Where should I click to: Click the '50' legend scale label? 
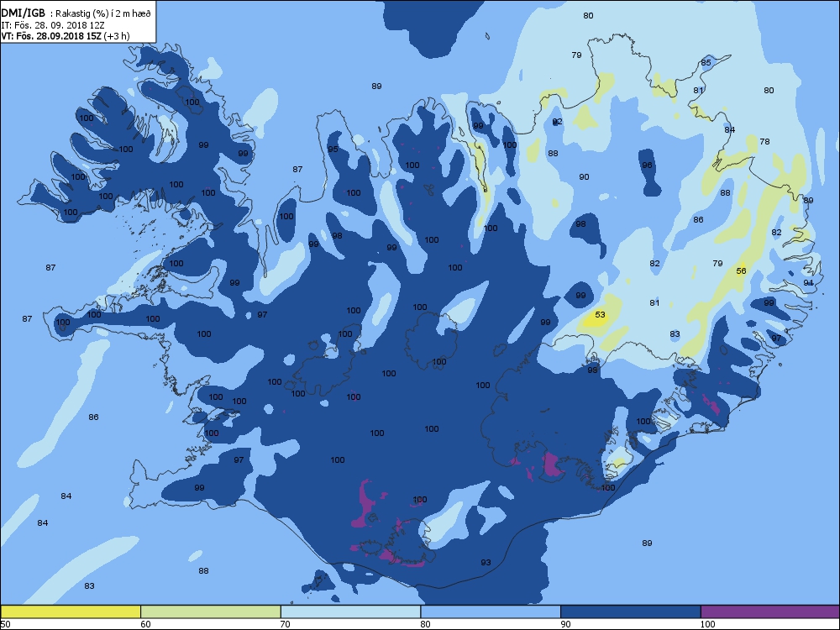pos(5,624)
